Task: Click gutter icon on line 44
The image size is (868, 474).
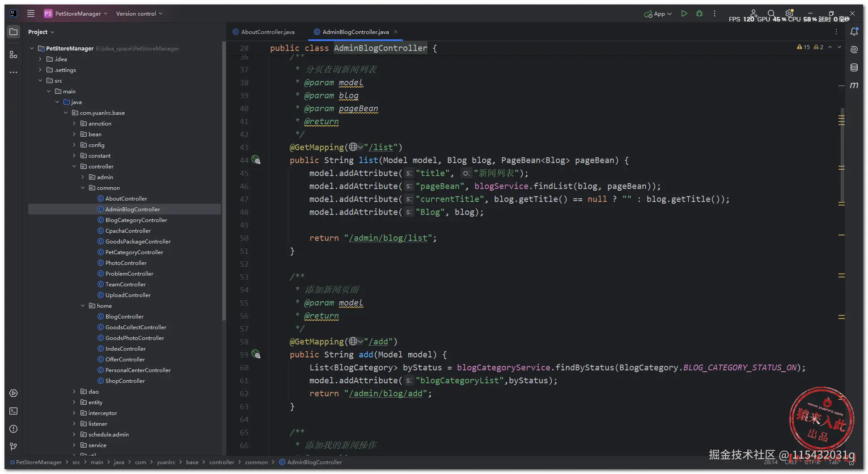Action: (256, 160)
